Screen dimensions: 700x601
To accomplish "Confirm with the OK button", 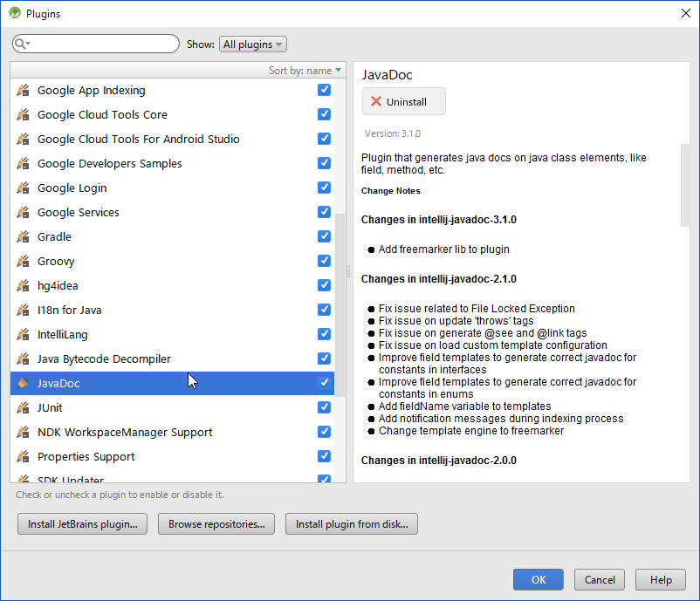I will click(x=538, y=579).
